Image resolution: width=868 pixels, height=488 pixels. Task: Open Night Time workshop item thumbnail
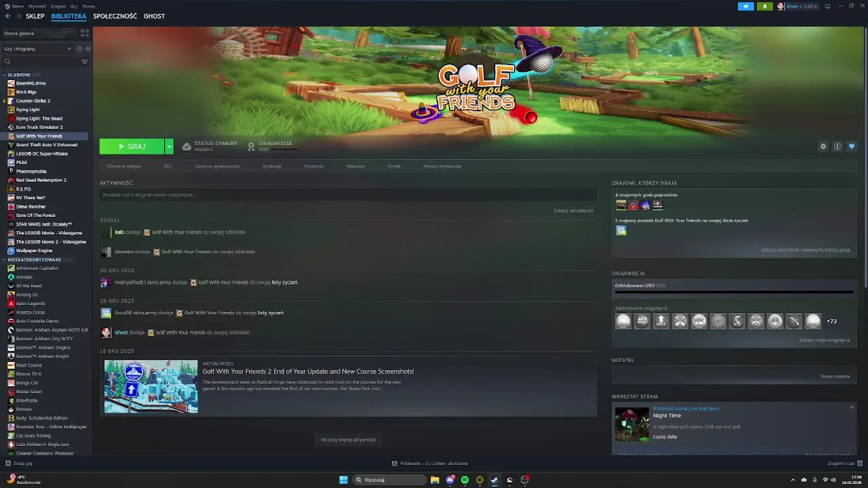click(x=632, y=424)
